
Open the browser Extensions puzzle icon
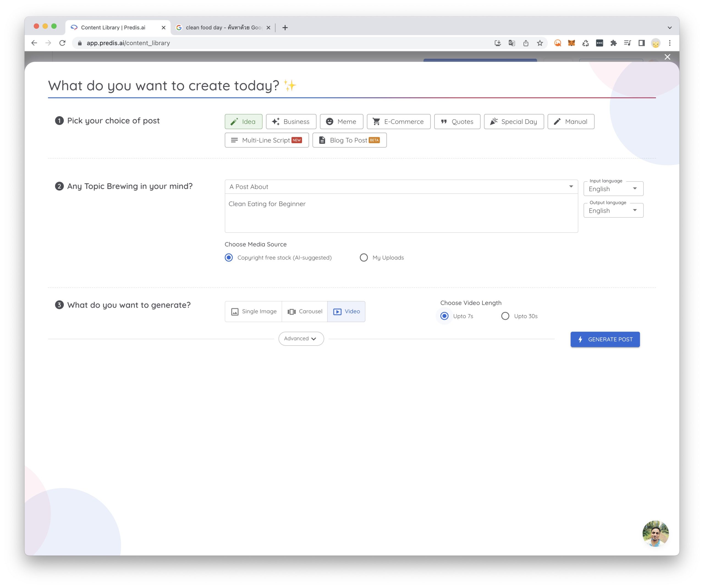[x=614, y=43]
